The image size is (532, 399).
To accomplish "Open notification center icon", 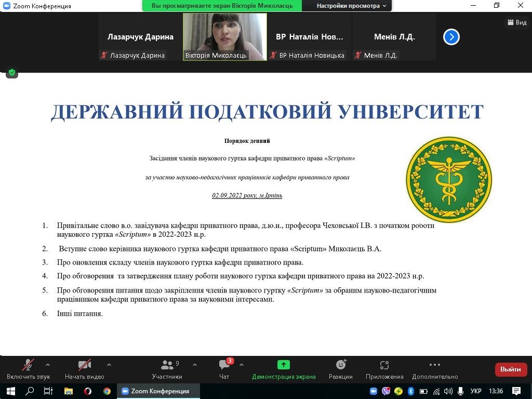I will pyautogui.click(x=516, y=391).
